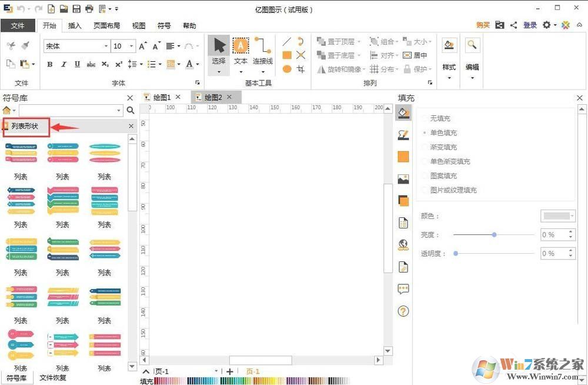Open the font size dropdown
588x385 pixels.
(x=131, y=45)
